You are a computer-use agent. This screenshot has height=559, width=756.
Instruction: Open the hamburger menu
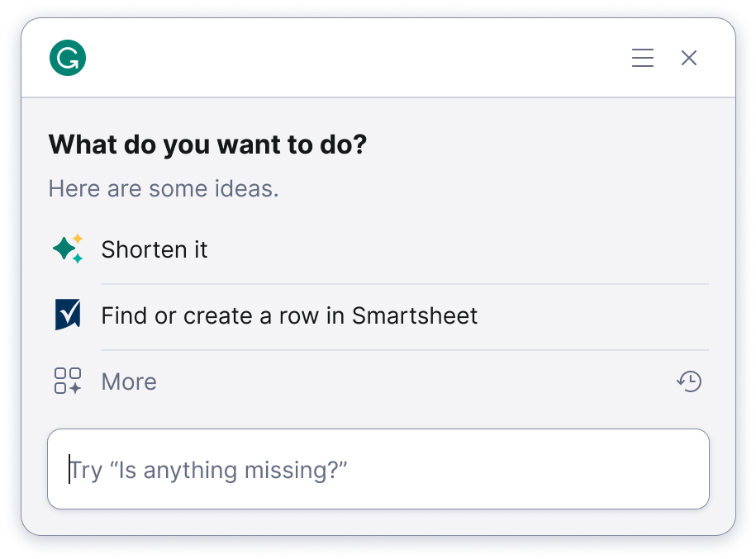[643, 58]
